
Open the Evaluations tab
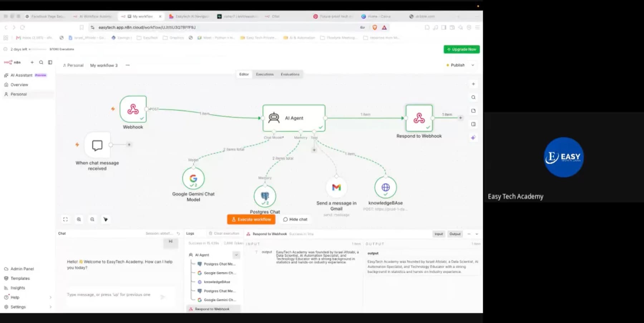pos(290,74)
